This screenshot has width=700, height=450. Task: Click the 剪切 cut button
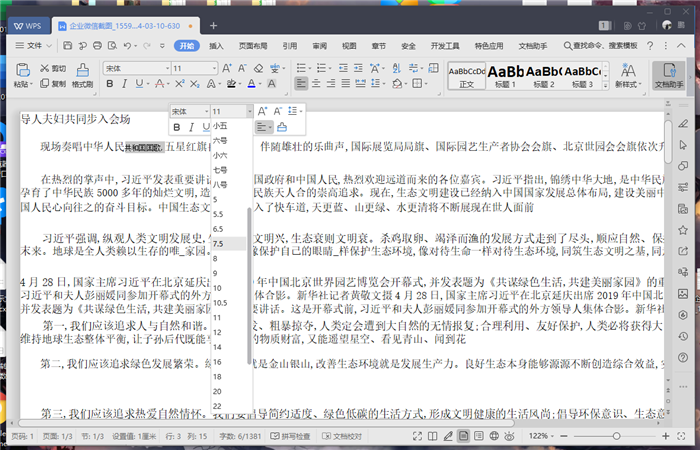[x=53, y=68]
